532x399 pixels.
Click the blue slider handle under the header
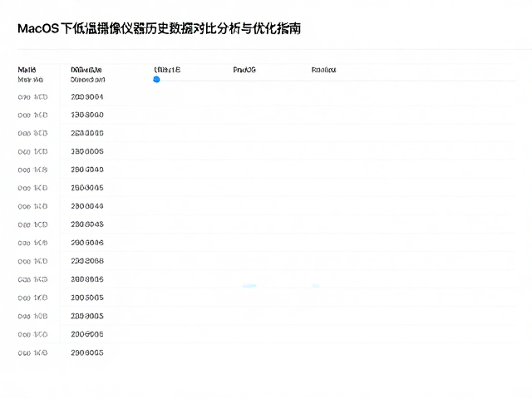point(156,80)
